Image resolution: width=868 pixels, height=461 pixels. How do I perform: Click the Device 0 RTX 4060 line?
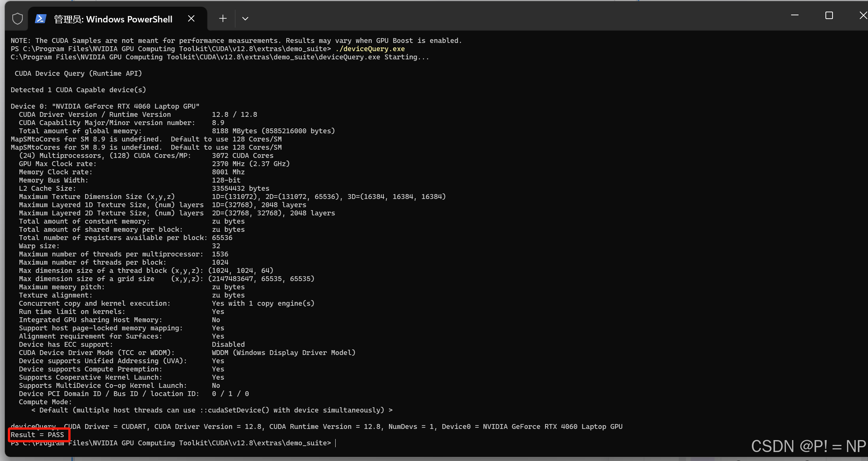105,106
